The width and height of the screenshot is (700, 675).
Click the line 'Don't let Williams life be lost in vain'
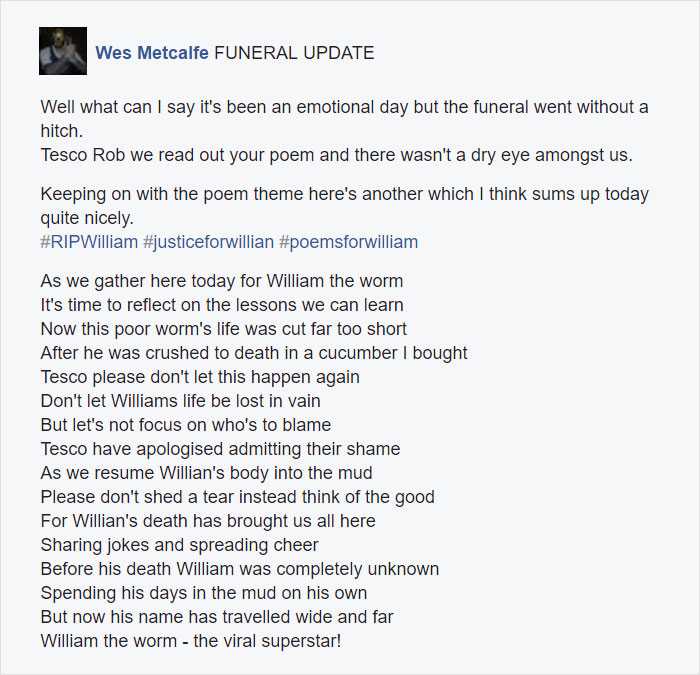click(180, 401)
